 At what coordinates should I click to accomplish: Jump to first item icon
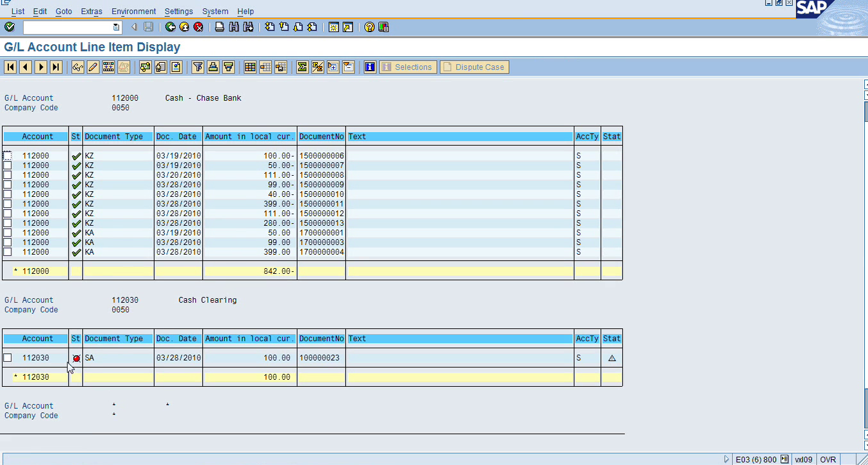pos(10,67)
